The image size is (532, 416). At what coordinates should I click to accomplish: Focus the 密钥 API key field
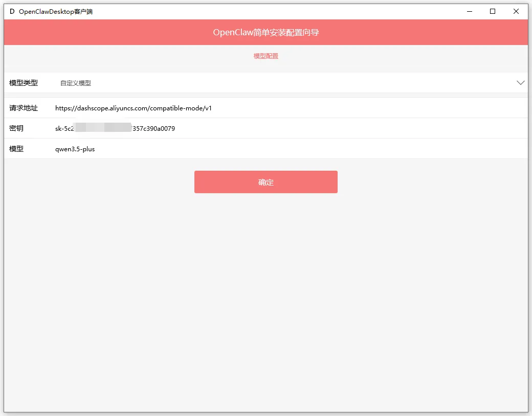pyautogui.click(x=291, y=128)
